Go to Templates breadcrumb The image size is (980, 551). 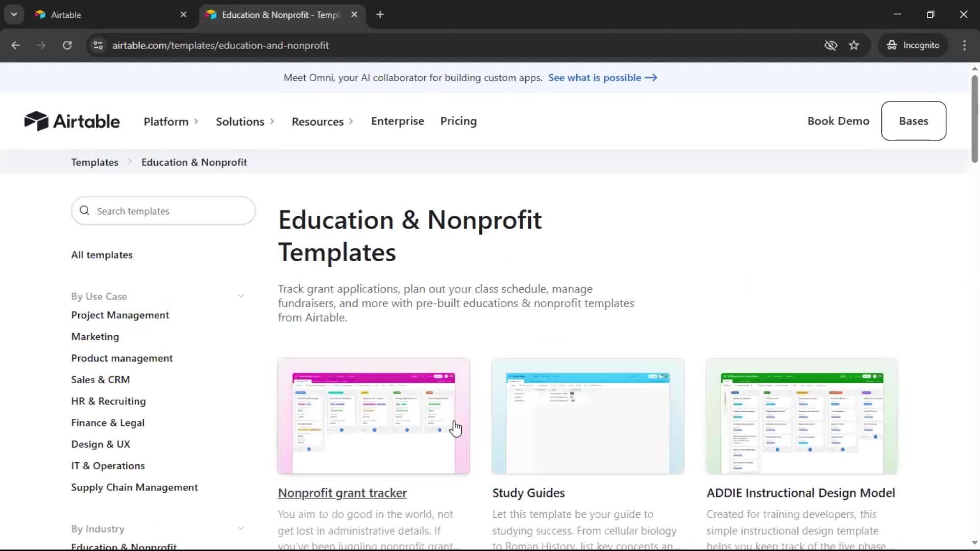tap(95, 162)
